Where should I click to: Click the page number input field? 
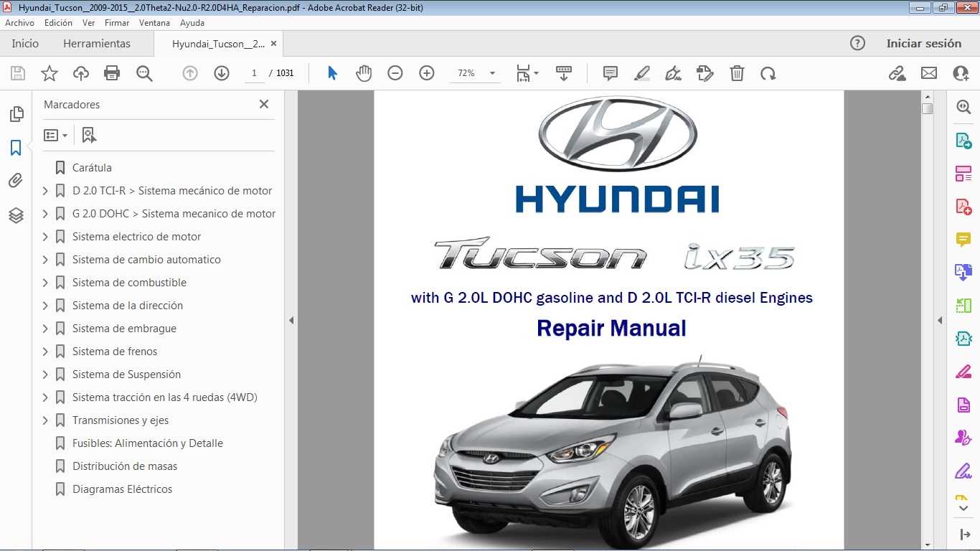pos(254,73)
